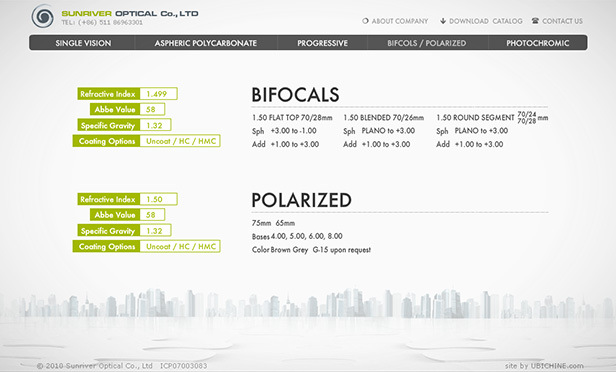The height and width of the screenshot is (372, 616).
Task: Click the 1.50 Flat Top 70/28mm text
Action: (292, 117)
